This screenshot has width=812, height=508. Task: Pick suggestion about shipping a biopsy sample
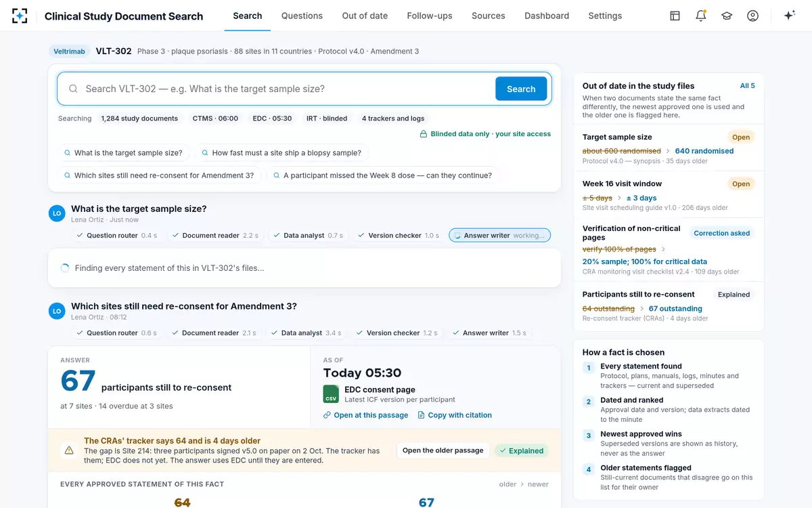click(281, 153)
